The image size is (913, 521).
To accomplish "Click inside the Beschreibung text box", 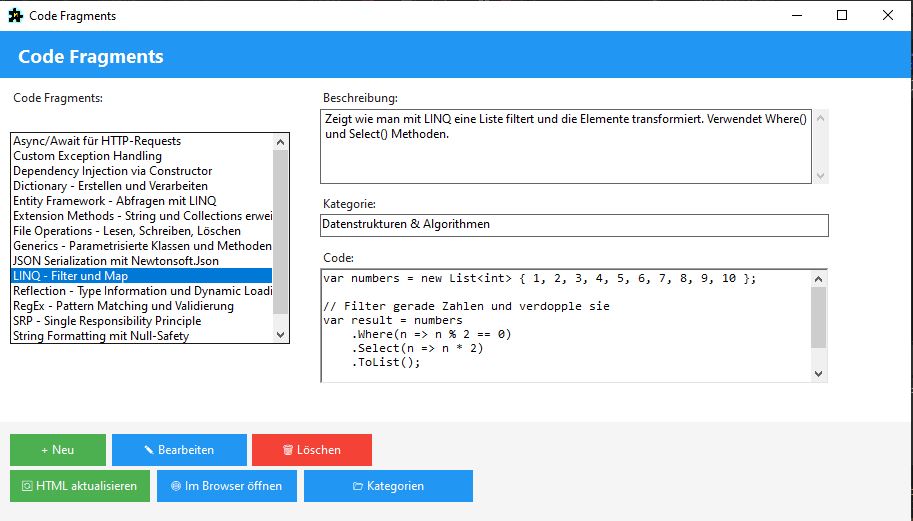I will click(x=565, y=146).
